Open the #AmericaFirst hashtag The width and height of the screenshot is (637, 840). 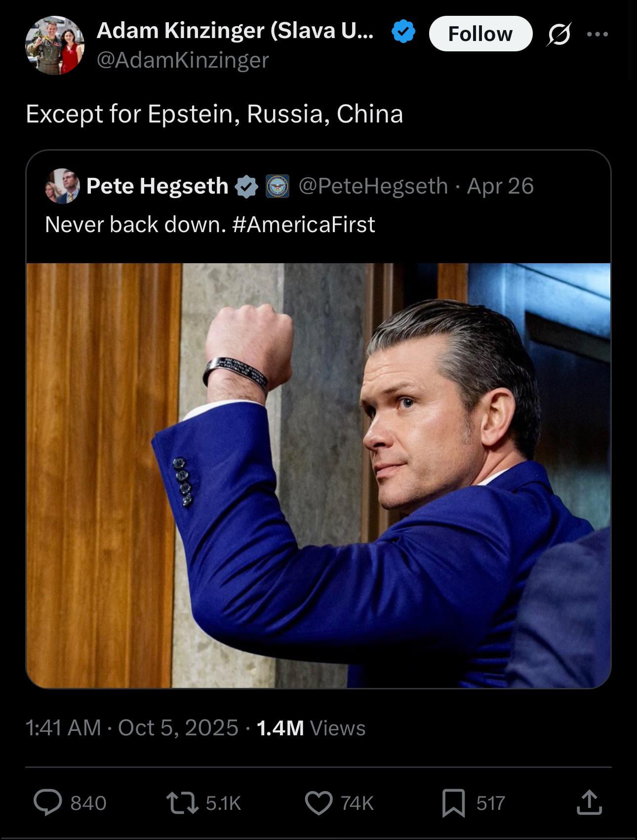(x=303, y=225)
